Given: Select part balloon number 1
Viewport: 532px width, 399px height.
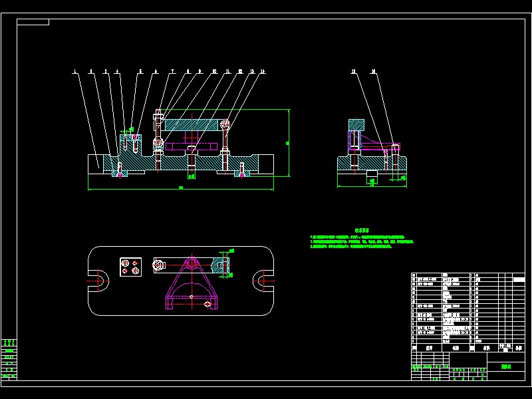Looking at the screenshot, I should [75, 72].
